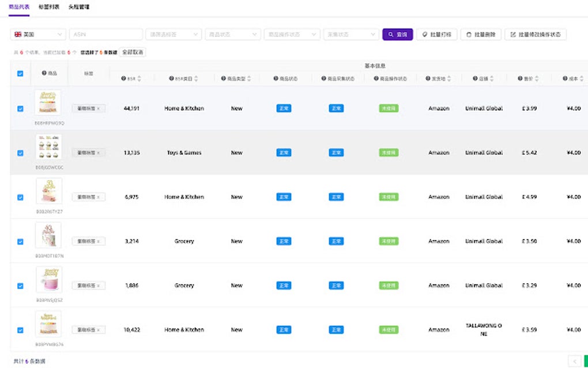This screenshot has height=368, width=588.
Task: Remove the tag chip in the 3,214 BSR row
Action: (98, 241)
